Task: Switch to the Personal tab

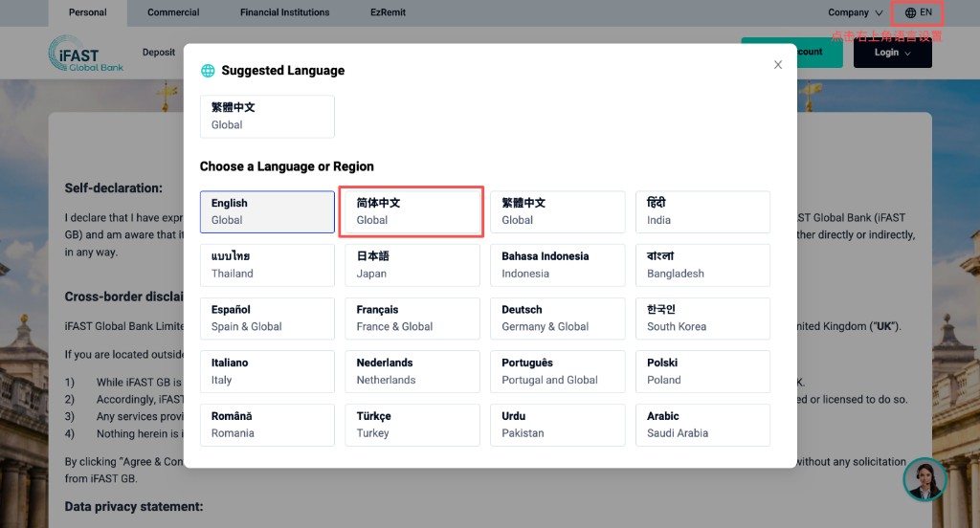Action: [87, 12]
